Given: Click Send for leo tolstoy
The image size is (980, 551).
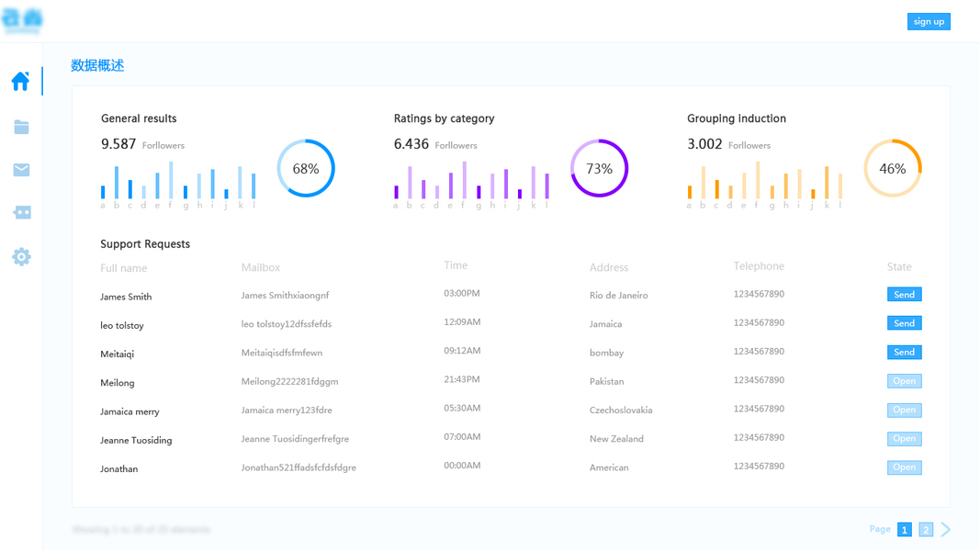Looking at the screenshot, I should tap(905, 323).
